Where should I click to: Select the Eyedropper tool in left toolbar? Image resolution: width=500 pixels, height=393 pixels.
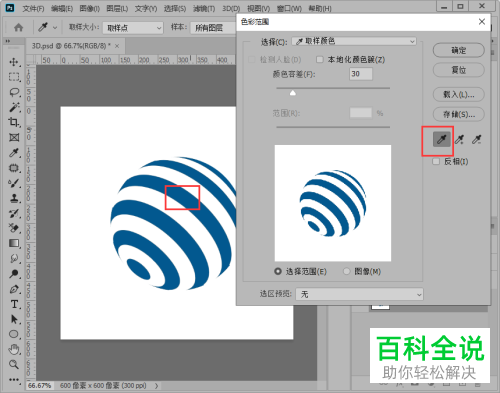pos(14,153)
